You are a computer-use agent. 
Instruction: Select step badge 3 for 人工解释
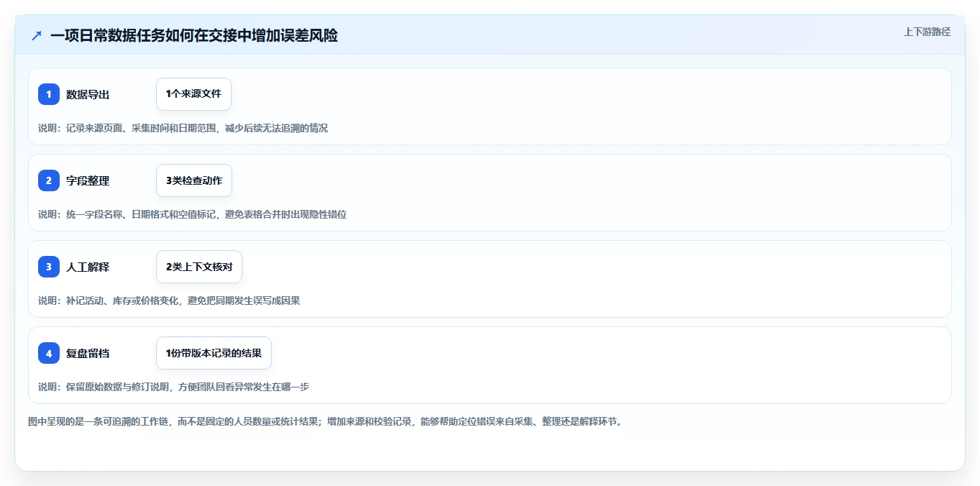(49, 267)
